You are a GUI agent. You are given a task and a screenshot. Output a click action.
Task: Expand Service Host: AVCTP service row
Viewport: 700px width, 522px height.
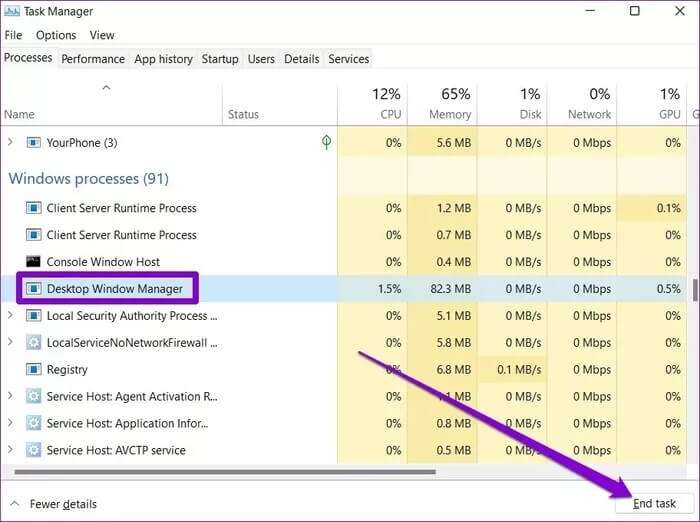point(10,449)
